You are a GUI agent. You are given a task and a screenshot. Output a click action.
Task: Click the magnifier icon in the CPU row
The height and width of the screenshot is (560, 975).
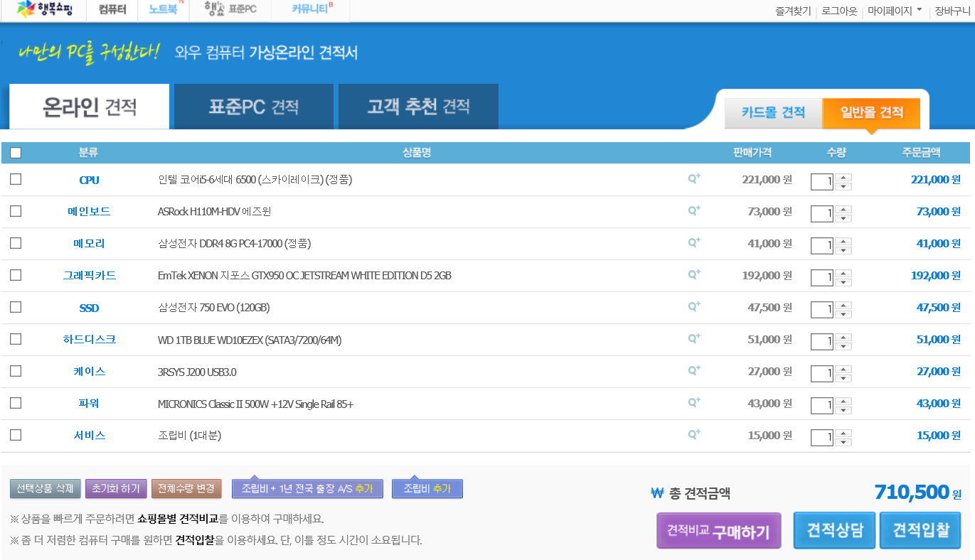click(x=694, y=179)
